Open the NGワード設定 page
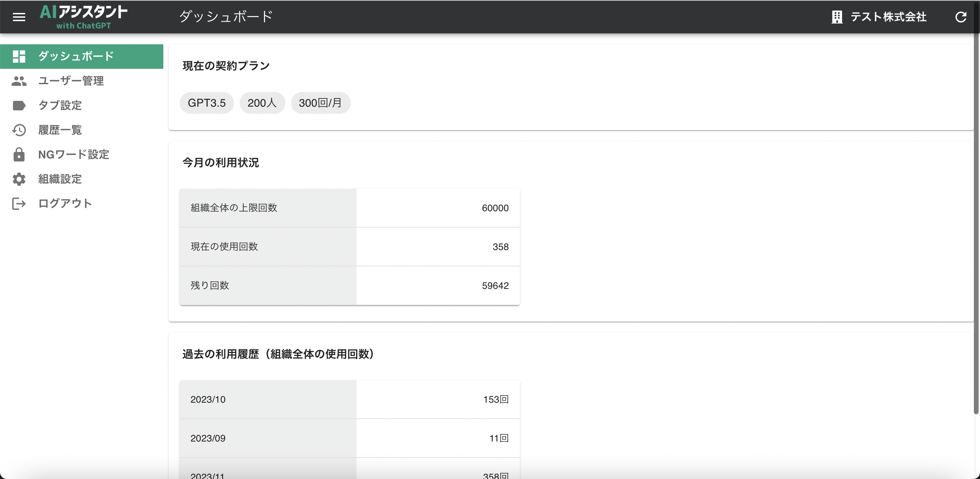 pos(74,155)
